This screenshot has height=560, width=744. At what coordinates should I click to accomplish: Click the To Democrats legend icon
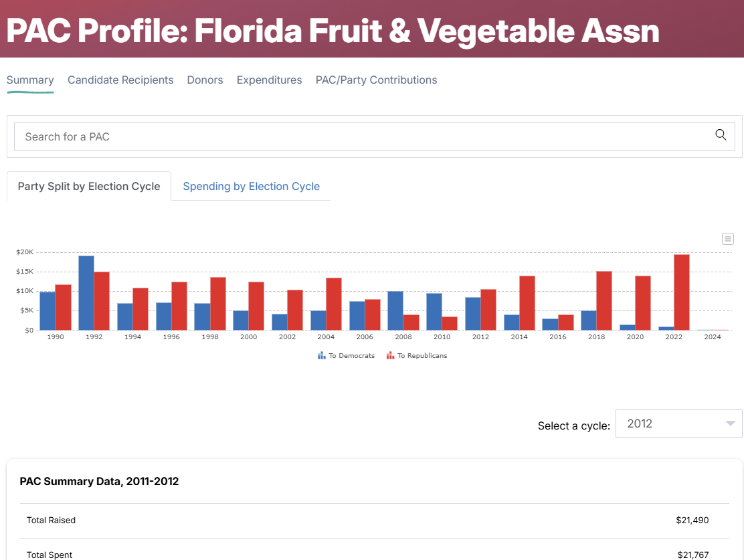click(322, 356)
